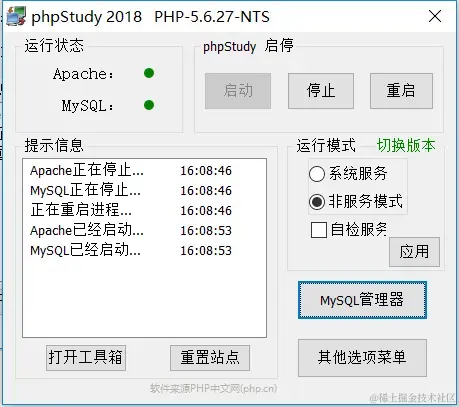
Task: Click the green MySQL status indicator
Action: 149,105
